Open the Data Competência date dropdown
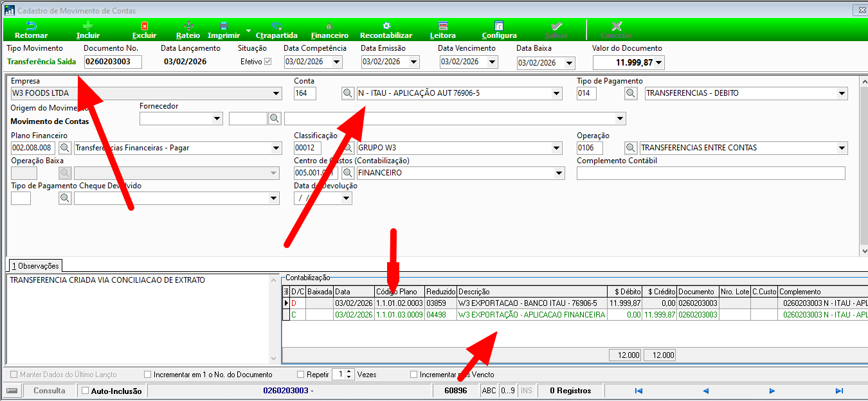The image size is (868, 401). point(336,62)
